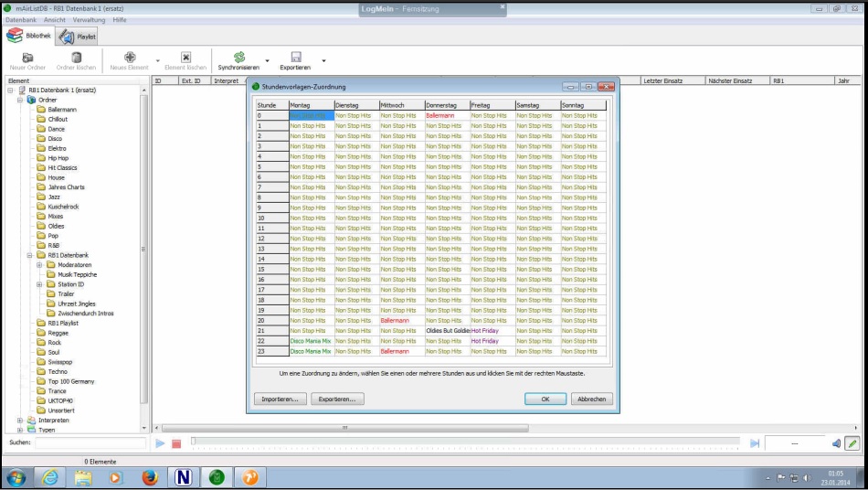Expand the Interpreten tree node

pyautogui.click(x=20, y=420)
